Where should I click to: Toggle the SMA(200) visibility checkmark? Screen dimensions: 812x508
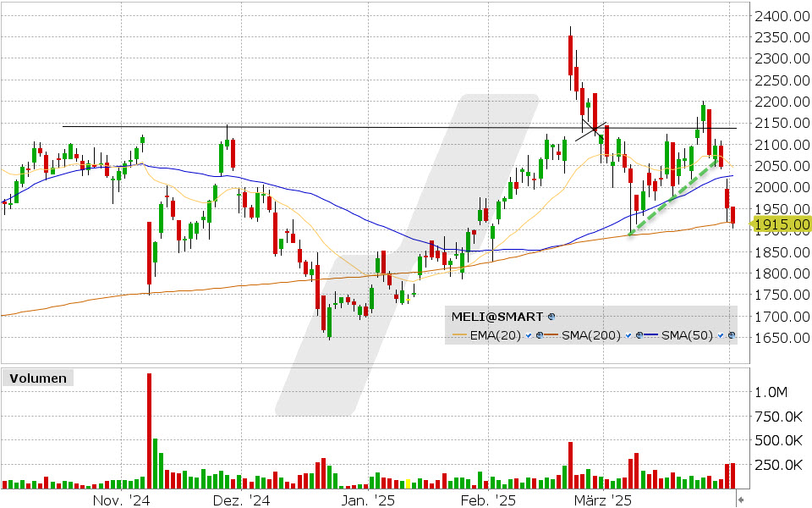pyautogui.click(x=628, y=336)
